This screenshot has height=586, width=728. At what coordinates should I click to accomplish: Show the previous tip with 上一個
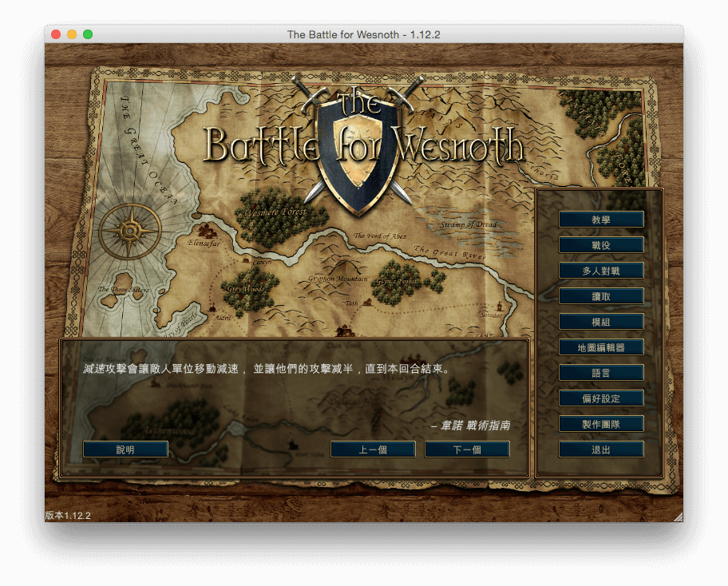[373, 449]
